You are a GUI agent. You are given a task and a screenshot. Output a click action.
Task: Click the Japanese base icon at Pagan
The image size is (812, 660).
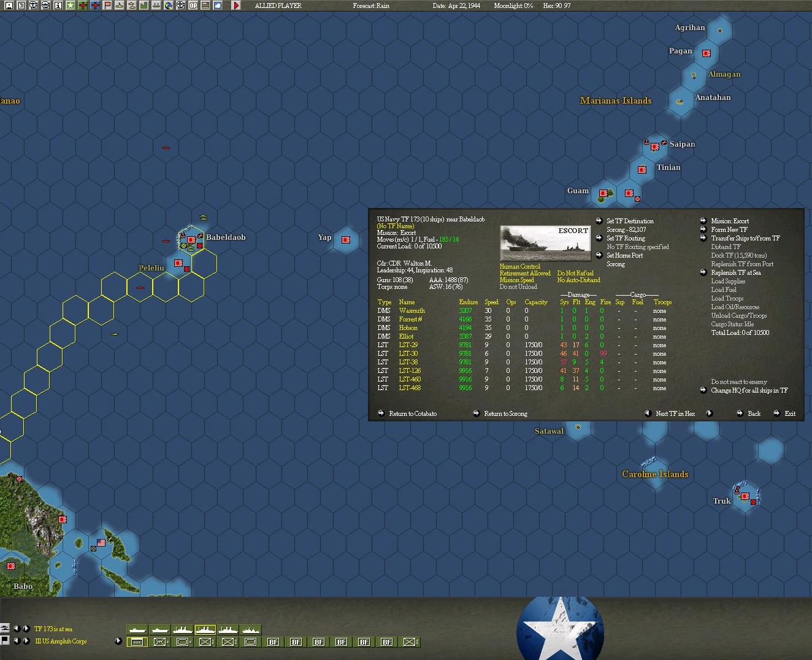tap(707, 53)
